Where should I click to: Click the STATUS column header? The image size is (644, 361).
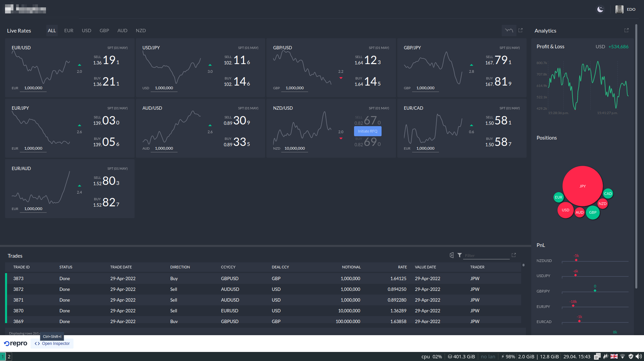click(66, 267)
